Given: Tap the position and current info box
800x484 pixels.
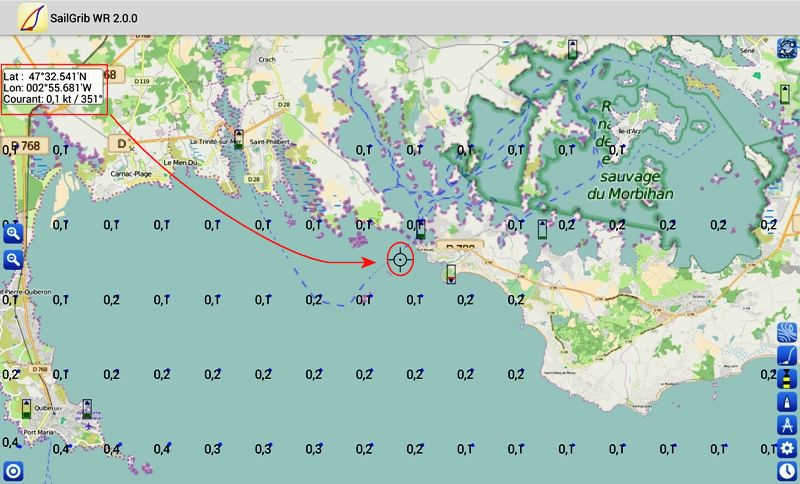Looking at the screenshot, I should coord(53,88).
